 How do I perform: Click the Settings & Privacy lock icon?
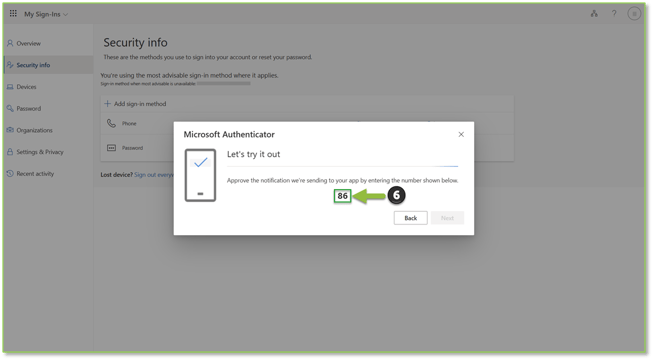click(10, 152)
